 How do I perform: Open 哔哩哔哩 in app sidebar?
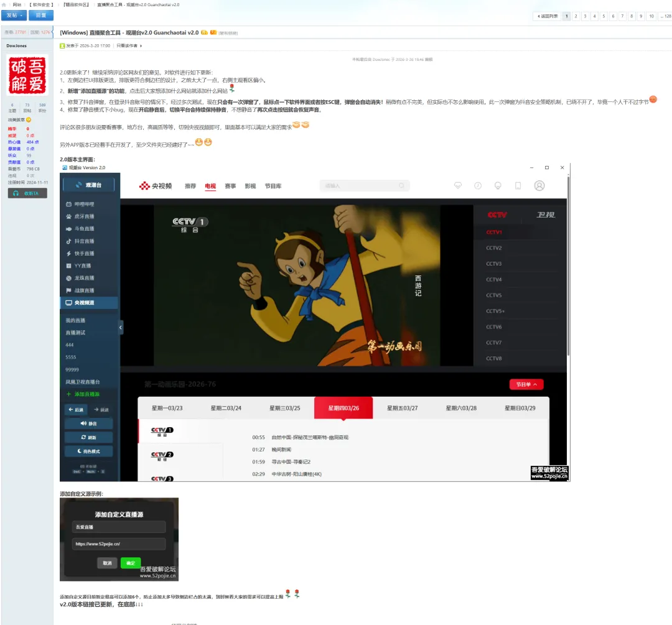coord(89,205)
